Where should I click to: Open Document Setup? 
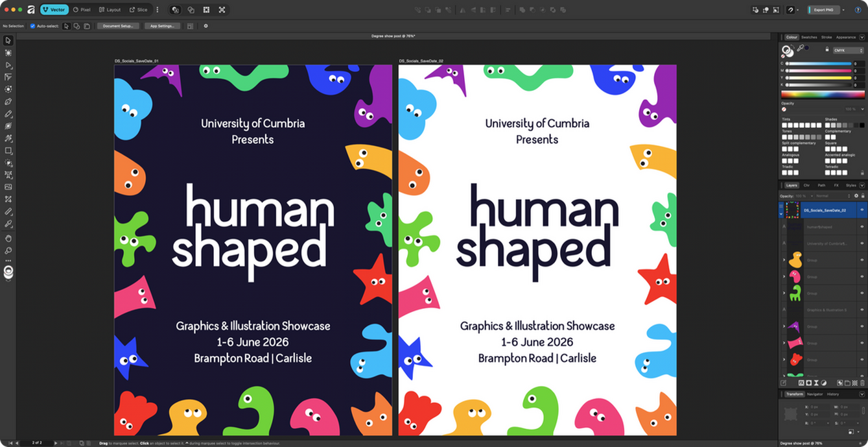(x=118, y=26)
